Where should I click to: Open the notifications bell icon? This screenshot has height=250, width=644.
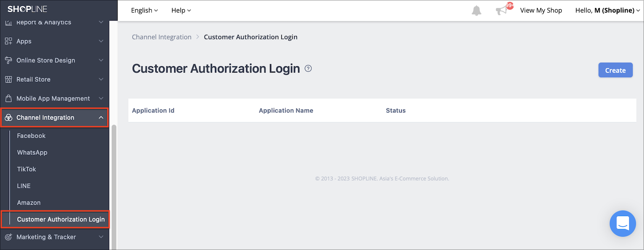point(476,10)
